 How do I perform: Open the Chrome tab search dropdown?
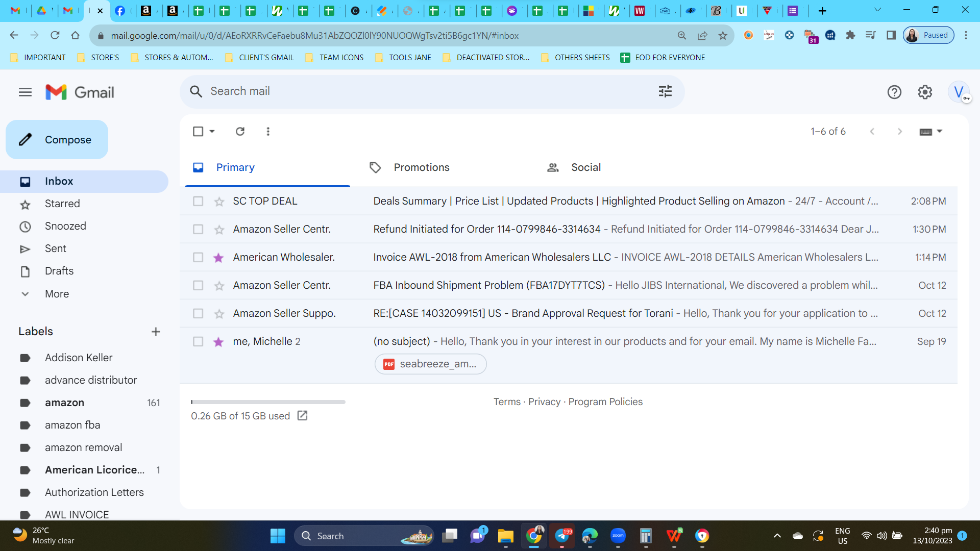tap(878, 10)
